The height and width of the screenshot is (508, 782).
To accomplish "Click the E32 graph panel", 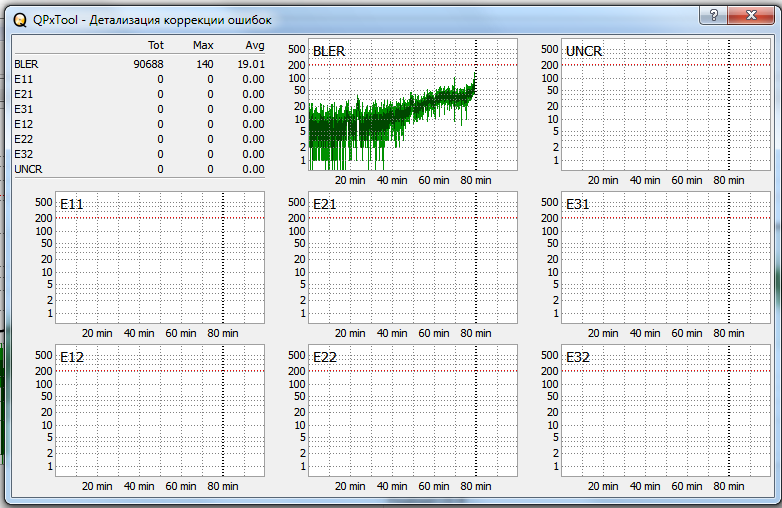I will [665, 411].
